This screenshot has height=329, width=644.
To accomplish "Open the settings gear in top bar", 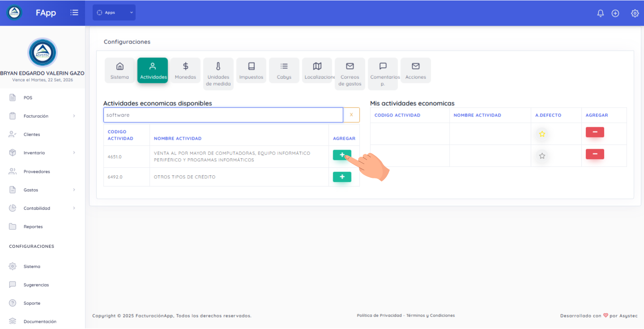I will tap(635, 13).
